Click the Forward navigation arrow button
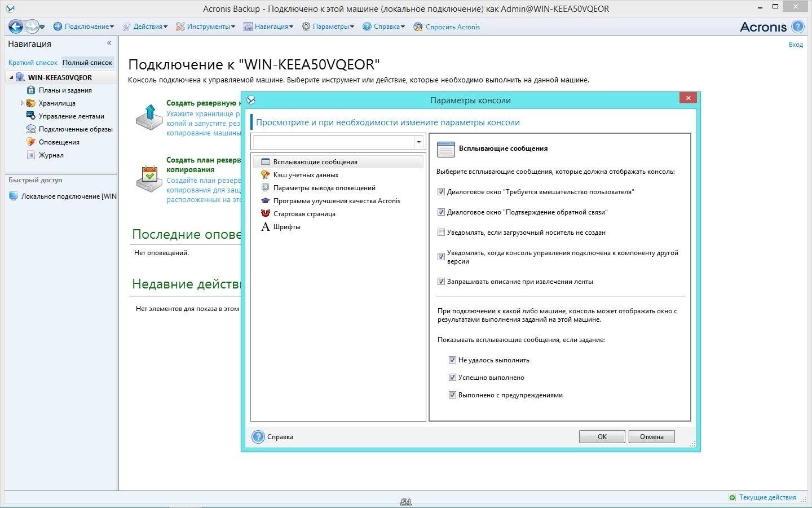This screenshot has height=508, width=812. (x=32, y=27)
